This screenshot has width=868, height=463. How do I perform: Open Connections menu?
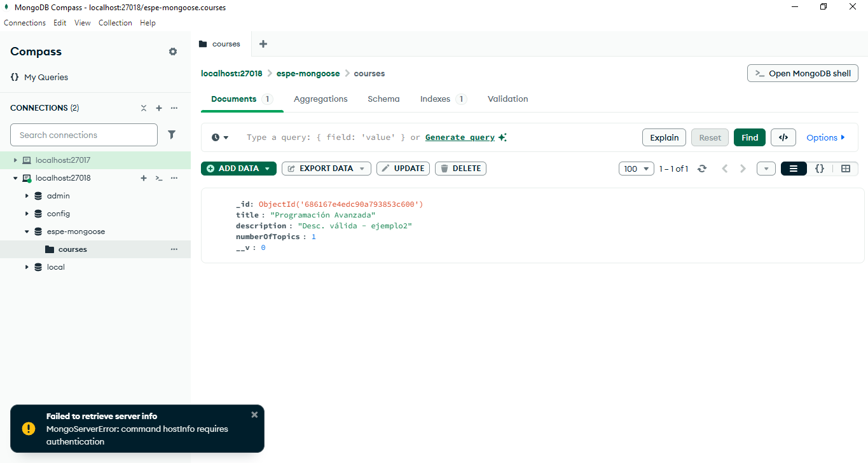pyautogui.click(x=25, y=23)
